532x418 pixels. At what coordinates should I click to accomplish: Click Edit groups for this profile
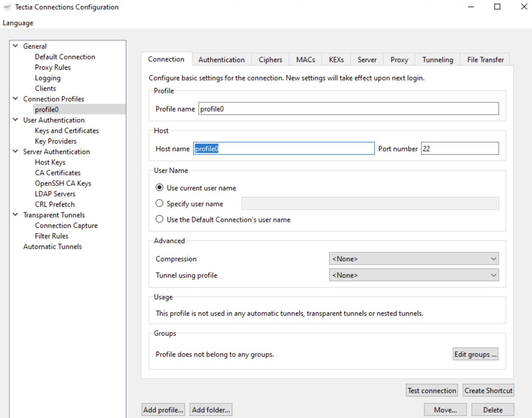pyautogui.click(x=475, y=354)
